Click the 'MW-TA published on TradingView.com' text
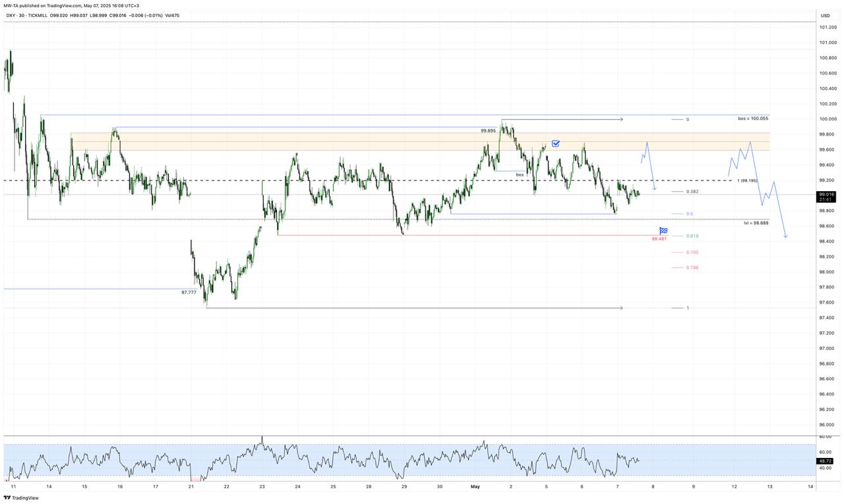 click(x=42, y=5)
